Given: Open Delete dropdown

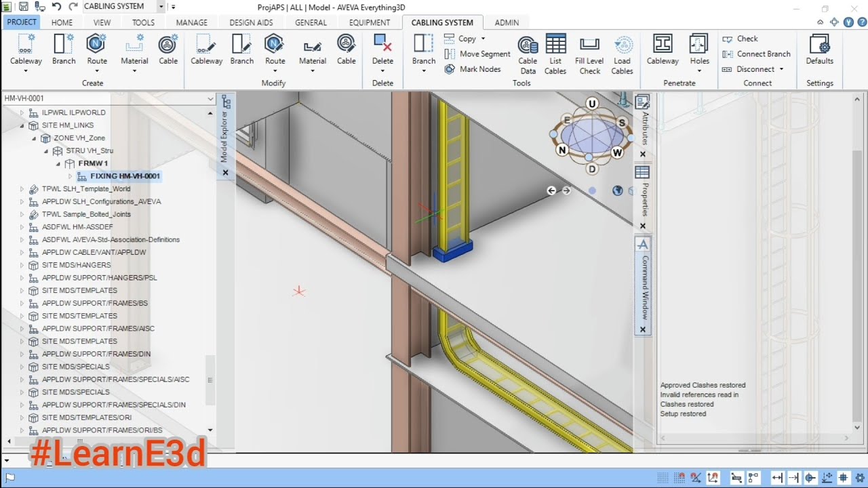Looking at the screenshot, I should [x=382, y=70].
